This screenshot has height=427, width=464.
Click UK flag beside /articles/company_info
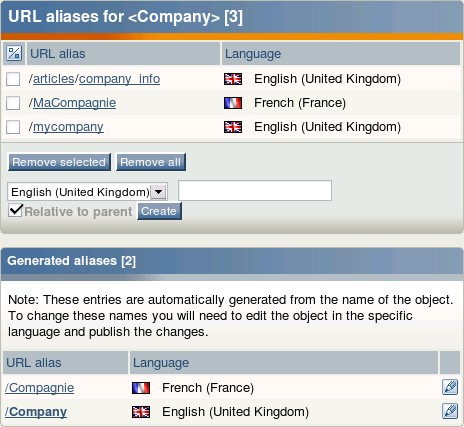(233, 79)
